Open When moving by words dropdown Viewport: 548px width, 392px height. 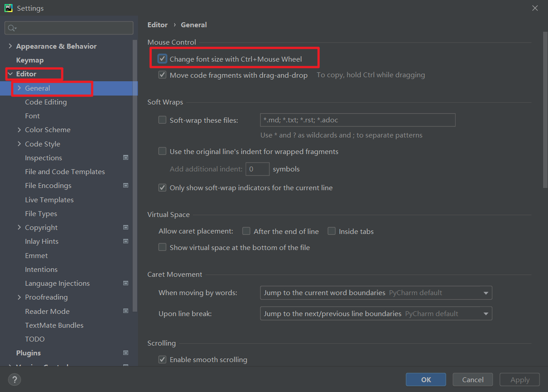pos(376,293)
